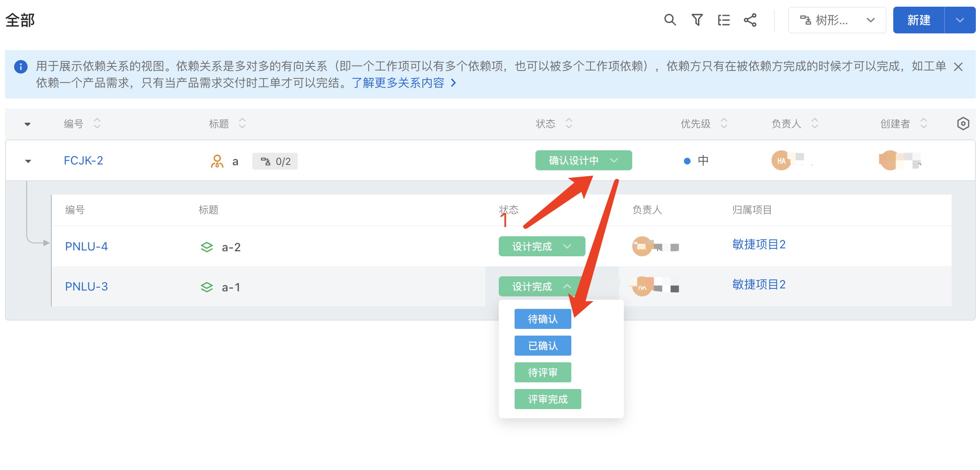Click the list grouping icon in toolbar
Viewport: 980px width, 470px height.
pos(724,20)
